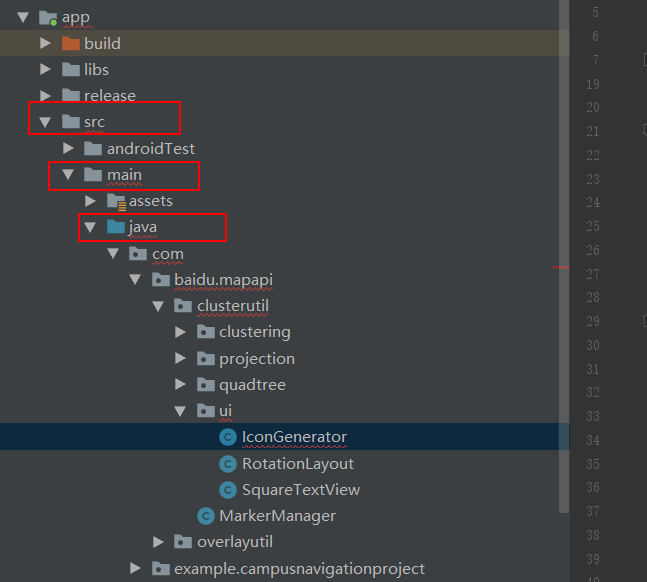Image resolution: width=647 pixels, height=582 pixels.
Task: Click the clustering package icon
Action: coord(206,332)
